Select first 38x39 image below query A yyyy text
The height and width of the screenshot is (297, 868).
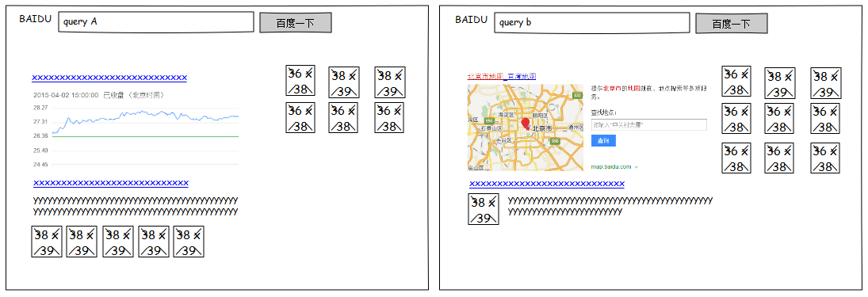[47, 242]
